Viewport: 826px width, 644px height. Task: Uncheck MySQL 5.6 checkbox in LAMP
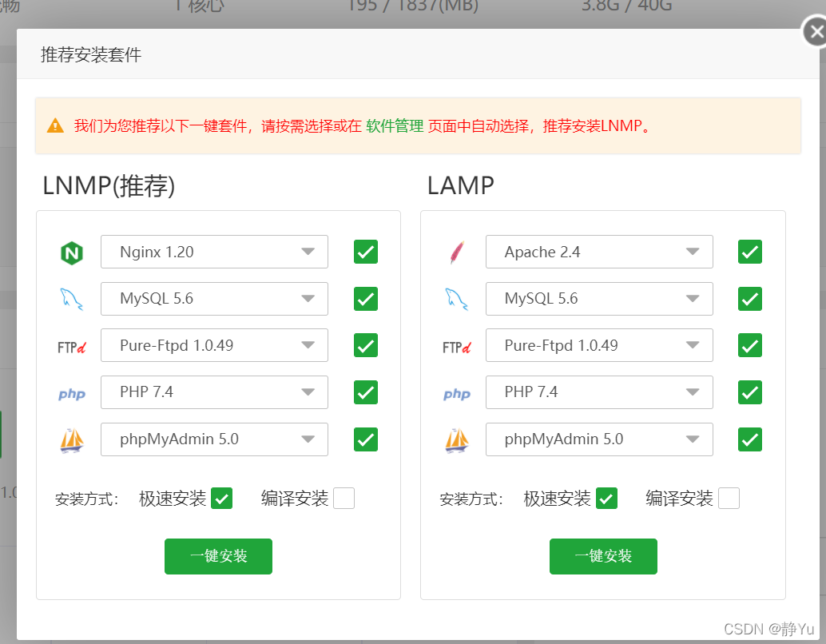(x=750, y=298)
